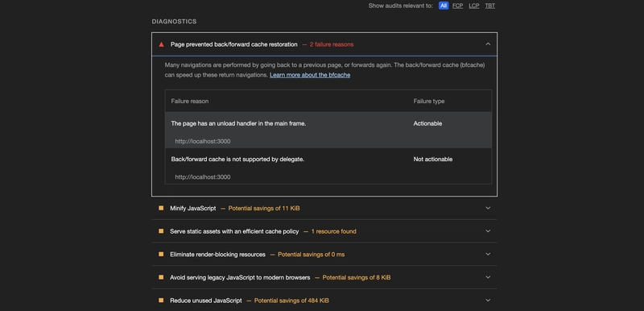Image resolution: width=644 pixels, height=311 pixels.
Task: Collapse the back/forward cache restoration audit
Action: (488, 44)
